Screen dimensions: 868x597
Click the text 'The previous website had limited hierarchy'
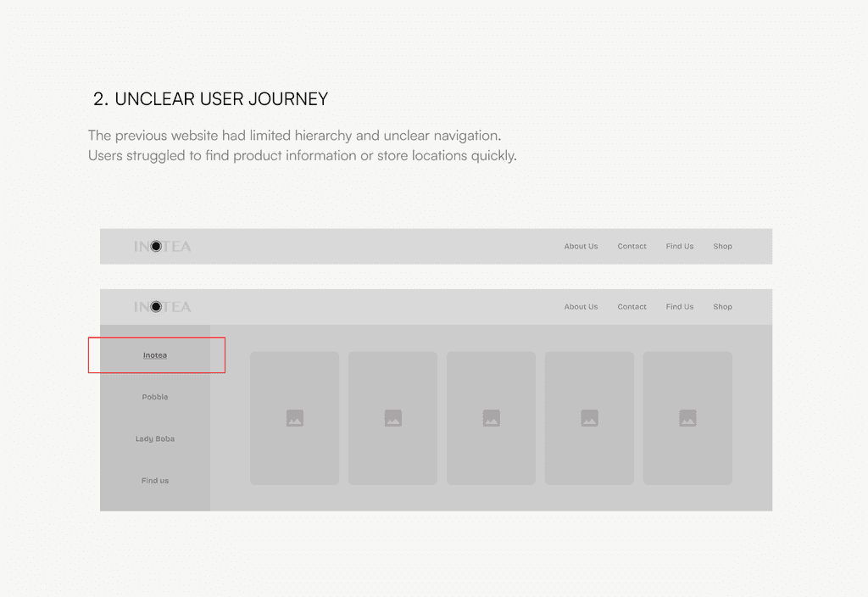[220, 136]
